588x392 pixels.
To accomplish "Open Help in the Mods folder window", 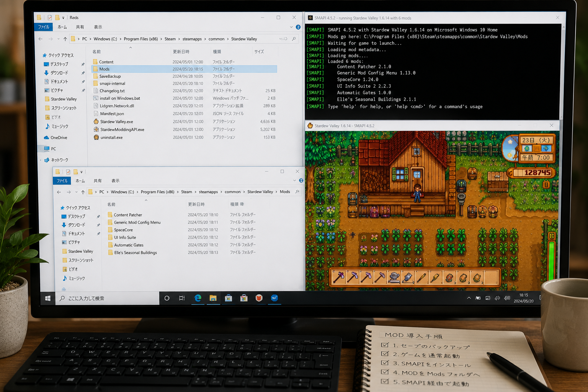I will (x=301, y=181).
